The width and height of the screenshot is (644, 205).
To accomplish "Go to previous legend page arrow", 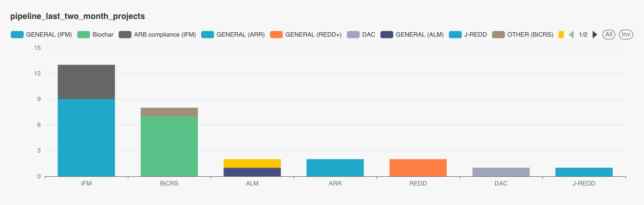I will [x=571, y=35].
